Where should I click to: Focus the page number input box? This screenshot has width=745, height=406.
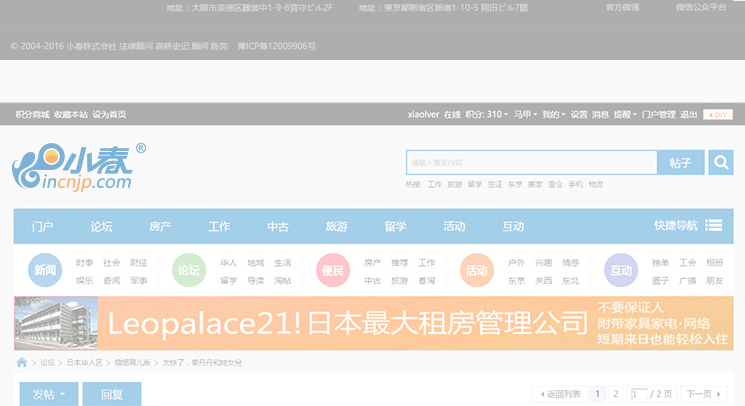(x=639, y=394)
